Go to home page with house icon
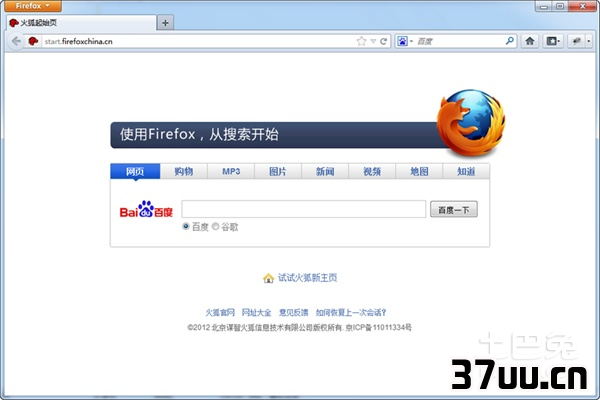This screenshot has height=400, width=600. tap(530, 41)
